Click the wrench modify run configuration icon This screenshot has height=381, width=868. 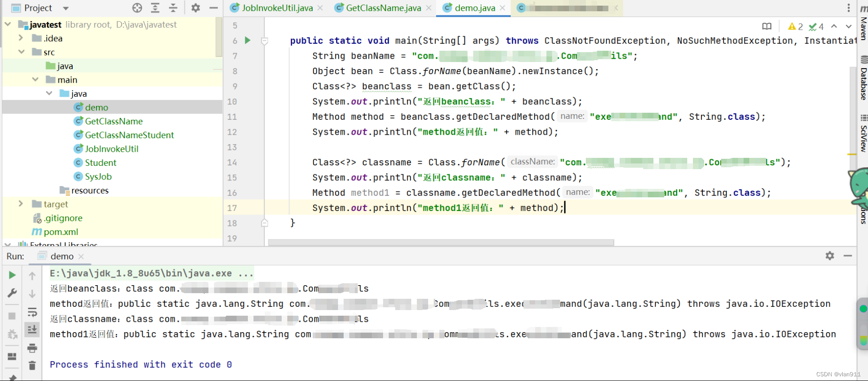12,293
